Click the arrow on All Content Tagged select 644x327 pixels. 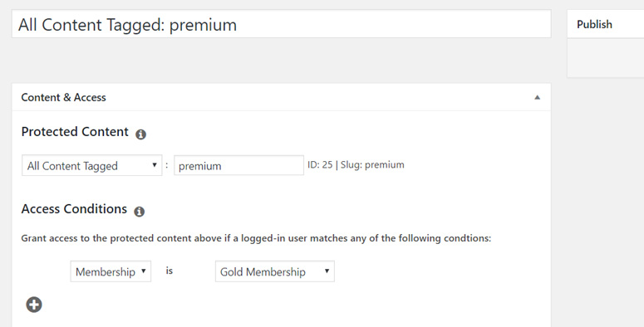coord(155,165)
